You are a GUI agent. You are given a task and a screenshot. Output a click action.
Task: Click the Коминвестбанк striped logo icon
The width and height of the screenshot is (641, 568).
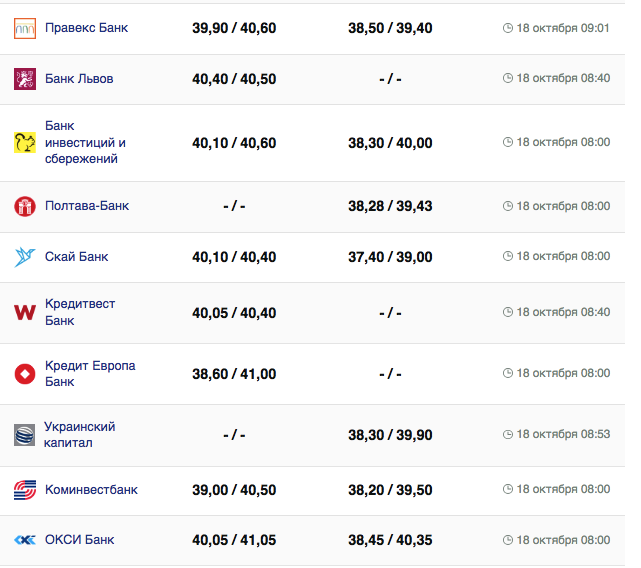coord(25,490)
